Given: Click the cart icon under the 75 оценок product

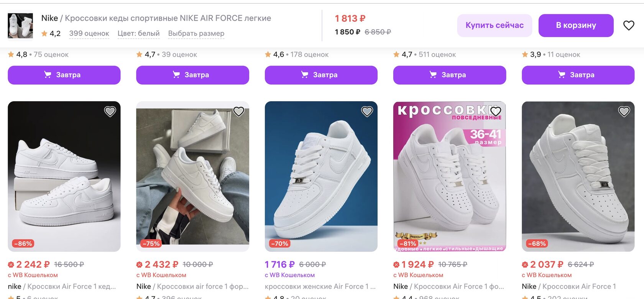Looking at the screenshot, I should [x=48, y=75].
